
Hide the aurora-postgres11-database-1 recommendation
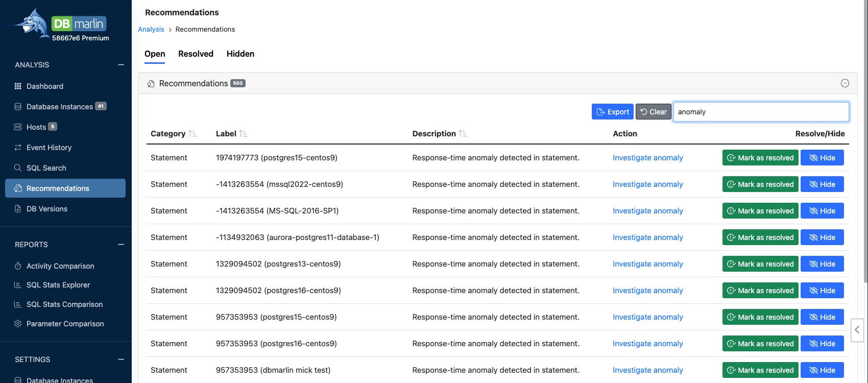822,237
